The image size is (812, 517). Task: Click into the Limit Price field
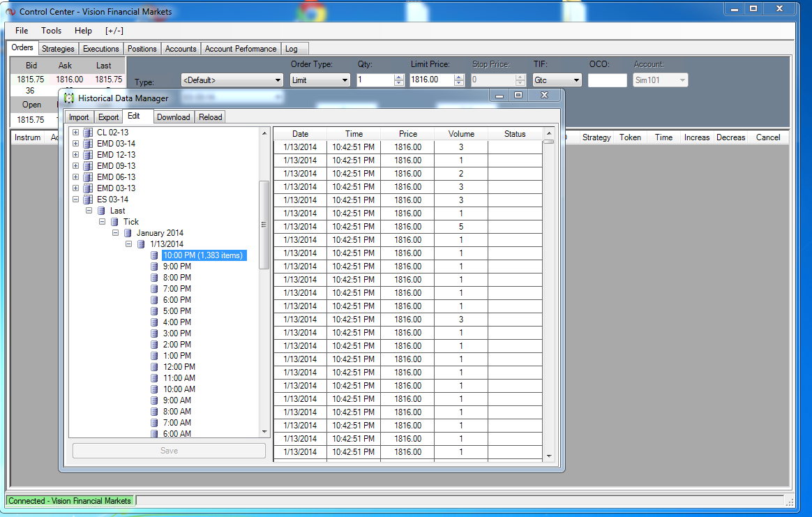(x=431, y=80)
